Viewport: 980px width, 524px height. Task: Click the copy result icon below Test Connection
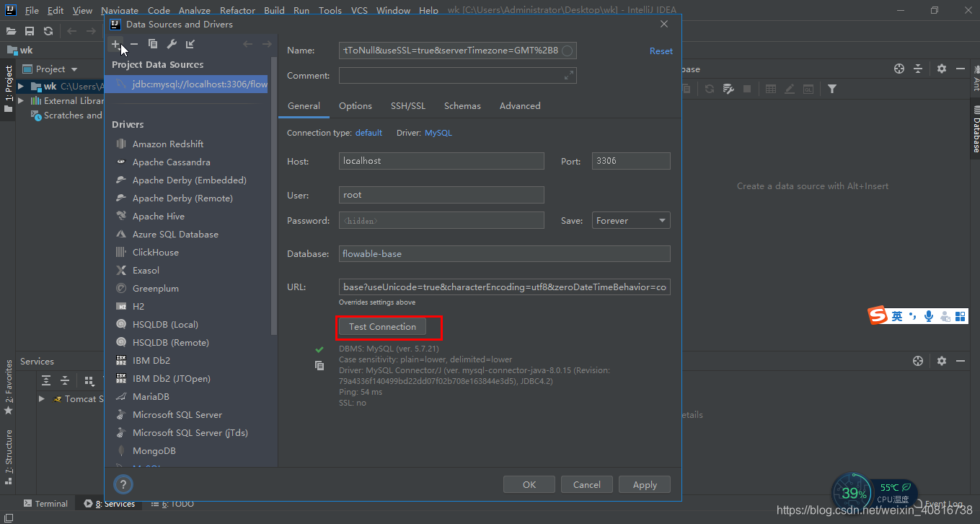tap(319, 366)
